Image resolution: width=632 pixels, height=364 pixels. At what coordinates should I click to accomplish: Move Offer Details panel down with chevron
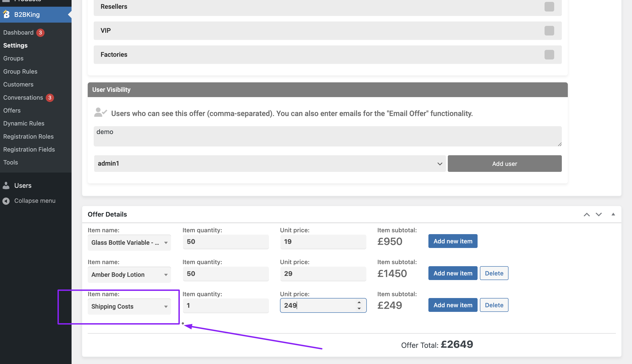click(x=599, y=215)
